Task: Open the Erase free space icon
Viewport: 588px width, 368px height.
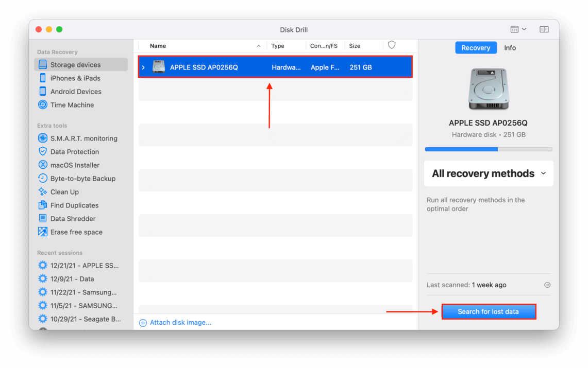Action: [x=43, y=232]
